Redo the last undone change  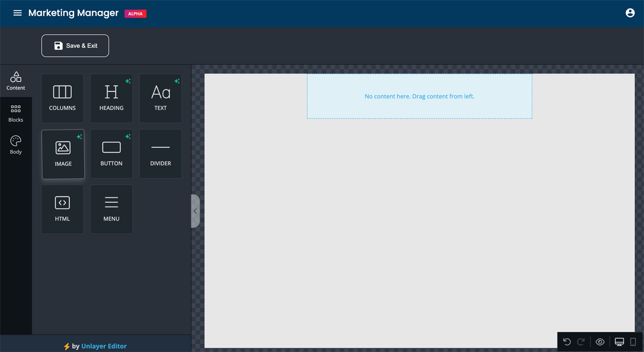click(x=581, y=342)
